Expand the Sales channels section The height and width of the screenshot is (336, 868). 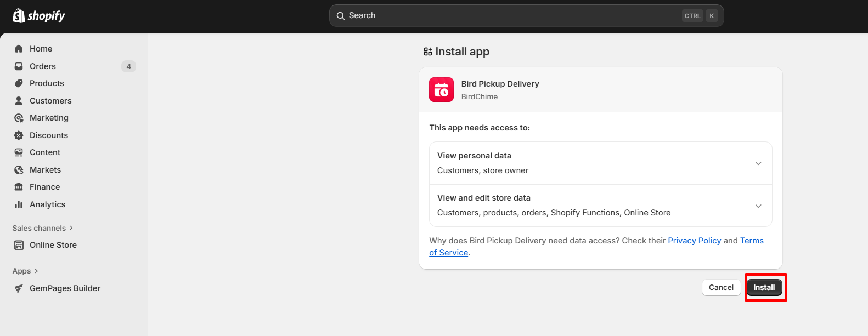(x=43, y=228)
